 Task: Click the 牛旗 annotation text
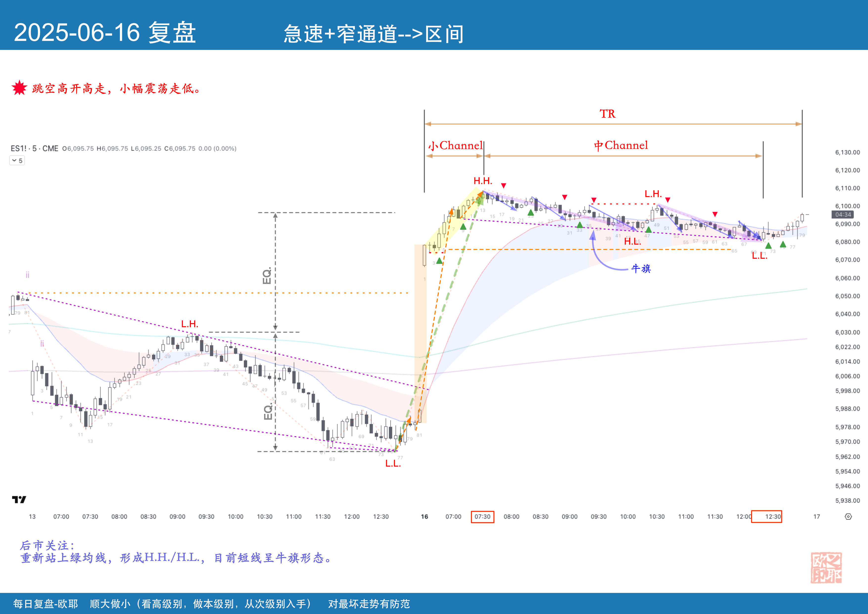[x=641, y=269]
